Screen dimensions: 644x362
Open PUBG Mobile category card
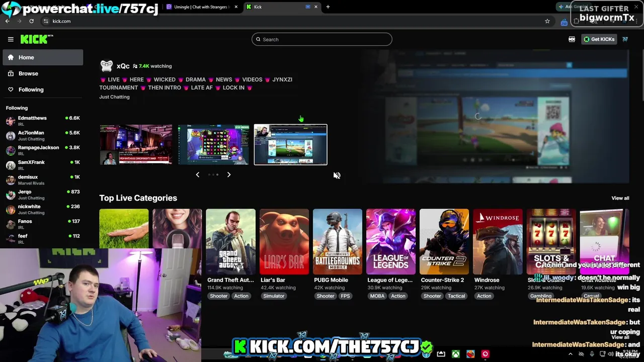point(338,241)
